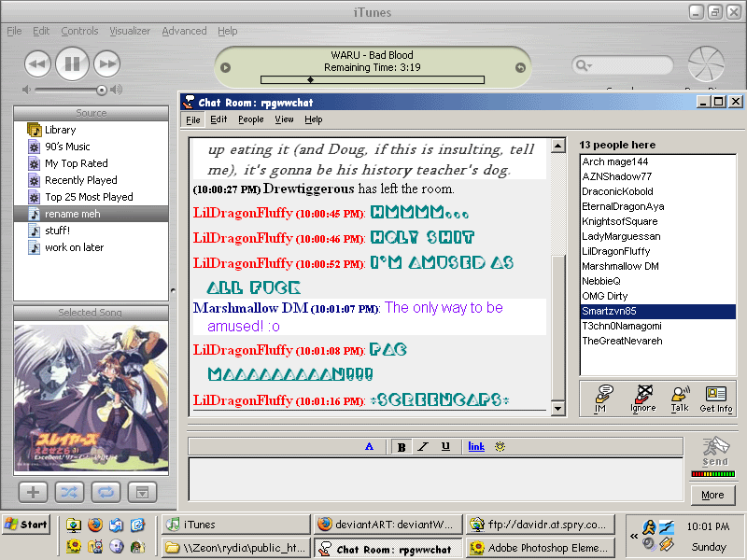The height and width of the screenshot is (560, 747).
Task: Select Smartzvn85 in the people list
Action: tap(658, 311)
